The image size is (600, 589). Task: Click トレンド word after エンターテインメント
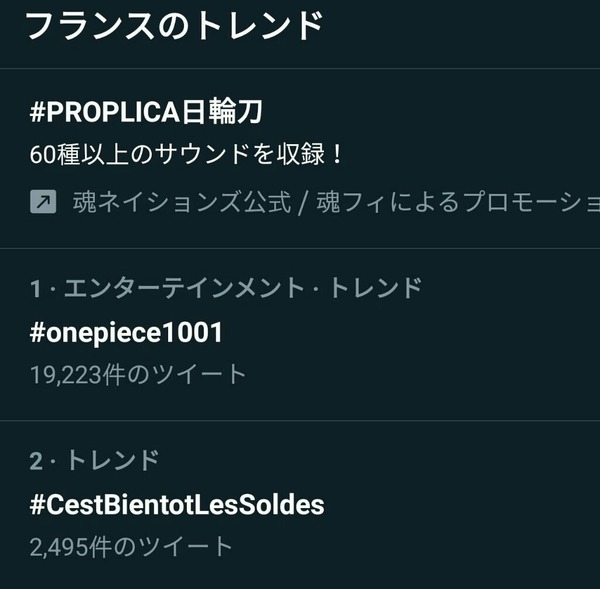click(x=372, y=289)
